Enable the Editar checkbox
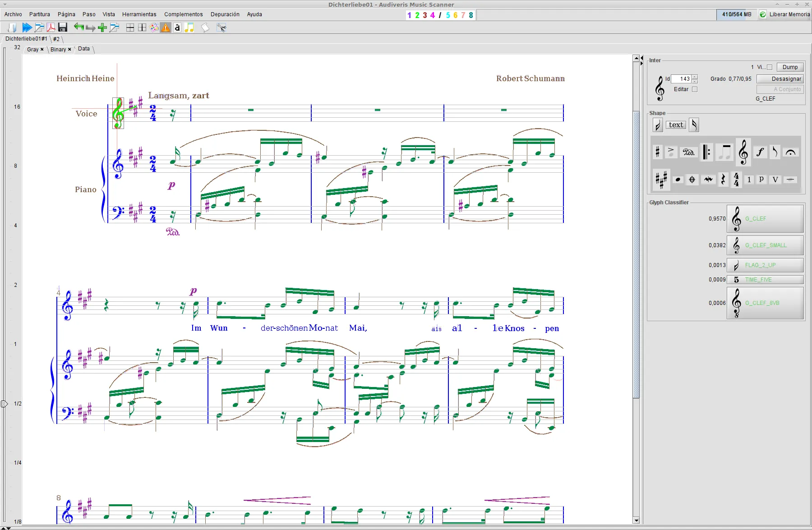Screen dimensions: 812x530 pyautogui.click(x=695, y=89)
